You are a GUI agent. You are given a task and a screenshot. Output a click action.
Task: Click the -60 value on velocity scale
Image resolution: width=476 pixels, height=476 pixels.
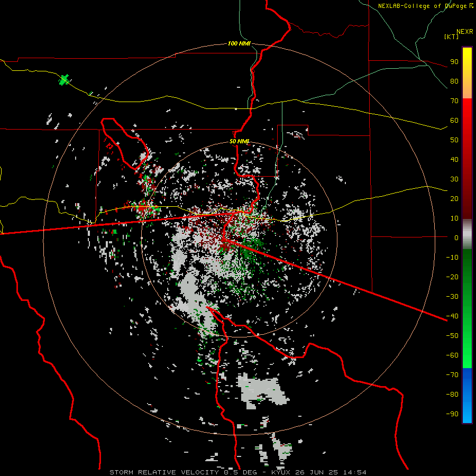(x=452, y=355)
